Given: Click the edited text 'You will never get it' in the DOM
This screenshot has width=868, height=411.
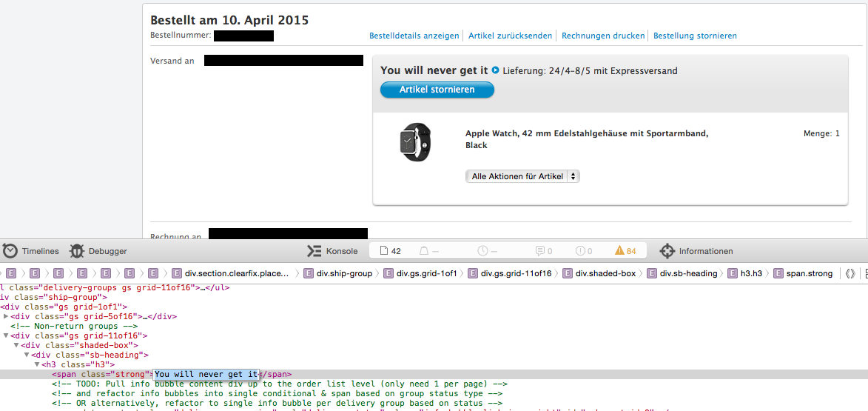Looking at the screenshot, I should coord(206,375).
